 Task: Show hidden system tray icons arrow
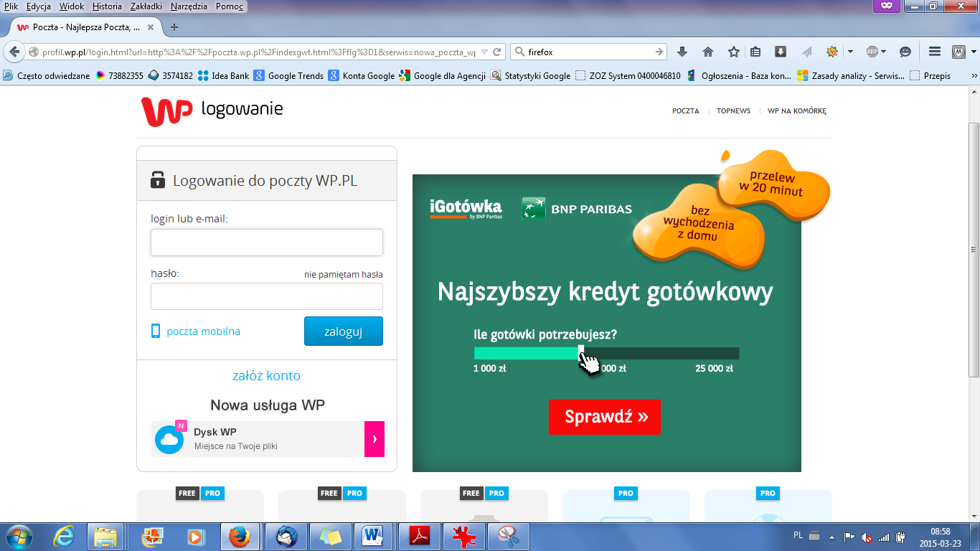(x=831, y=537)
